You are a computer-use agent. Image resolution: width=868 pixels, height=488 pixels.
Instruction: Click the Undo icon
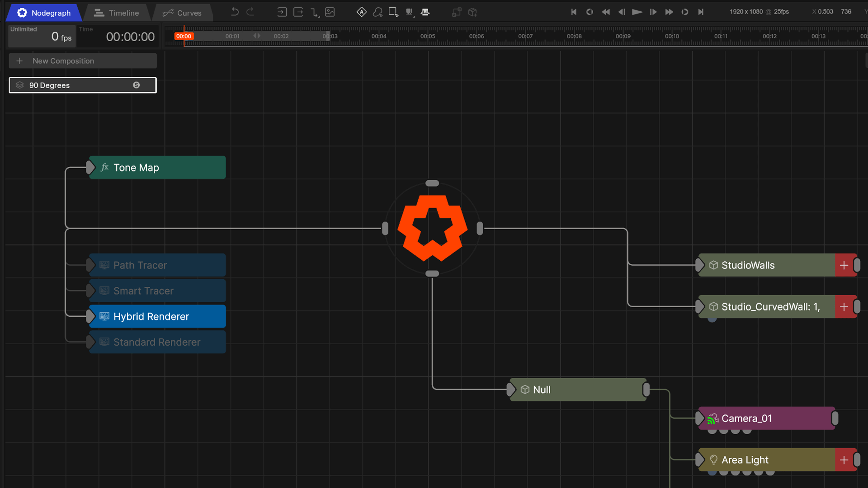click(235, 12)
